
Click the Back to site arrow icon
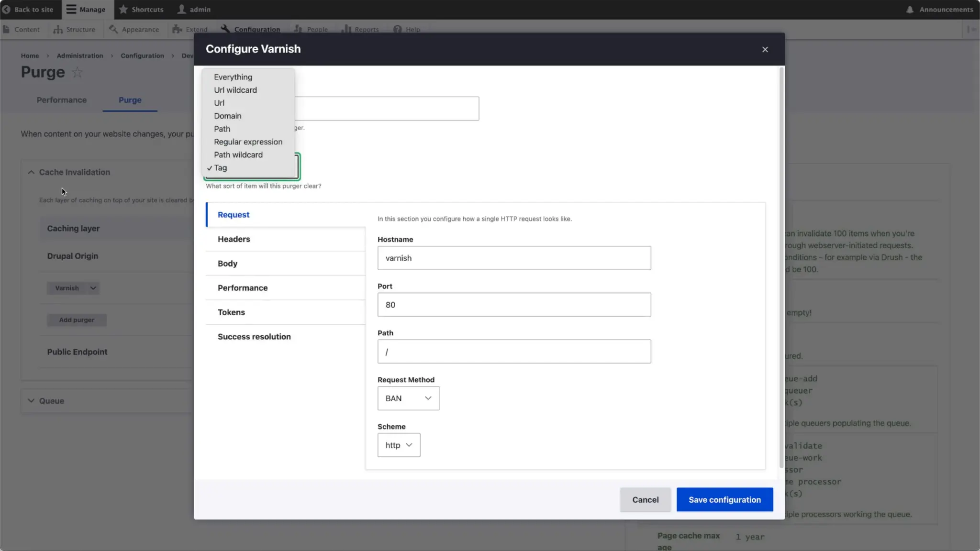[6, 10]
